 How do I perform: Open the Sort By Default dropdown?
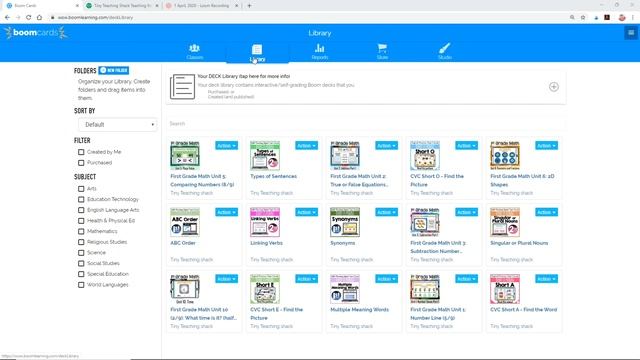118,124
